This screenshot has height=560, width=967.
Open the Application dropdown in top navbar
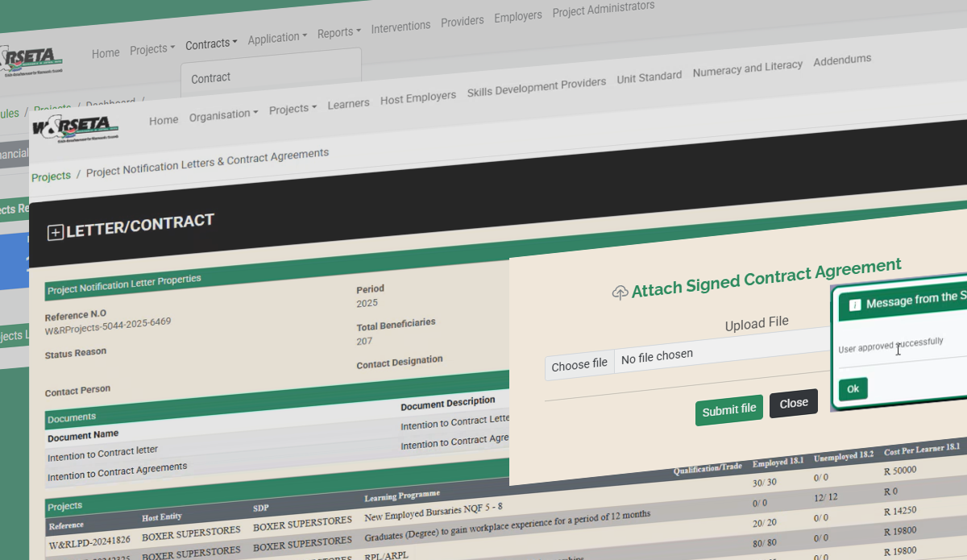point(277,38)
